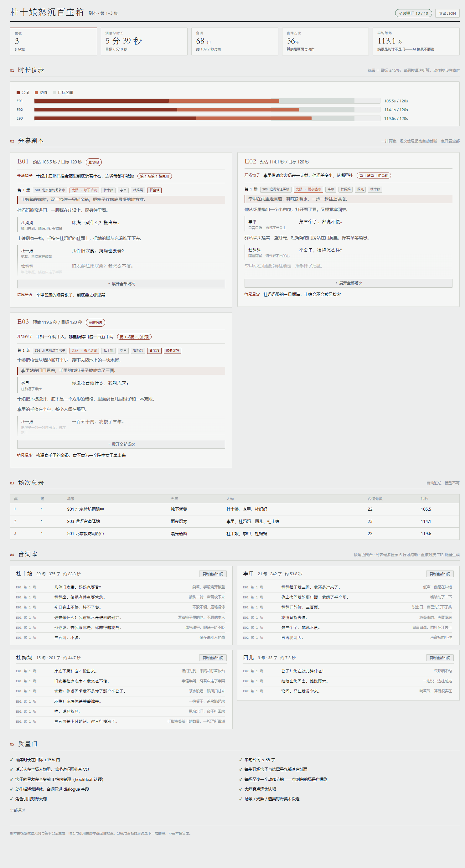465x868 pixels.
Task: Click the E03 duration bar
Action: (x=207, y=119)
